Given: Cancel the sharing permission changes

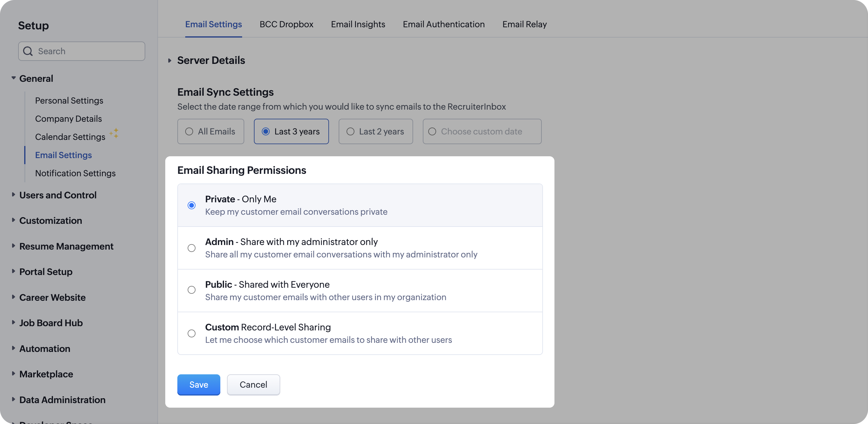Looking at the screenshot, I should (x=253, y=385).
